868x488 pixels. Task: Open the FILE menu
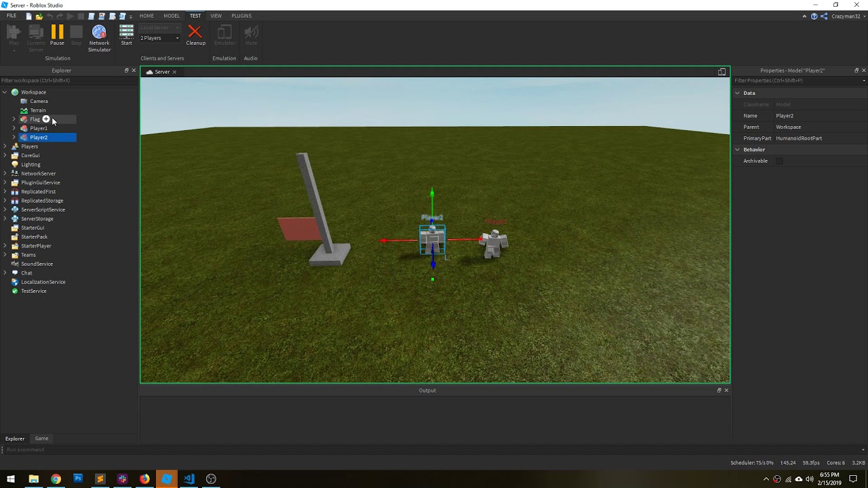coord(12,16)
